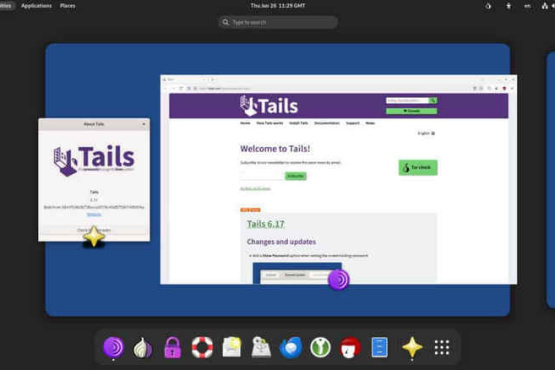Click the Tails logo in website header
555x370 pixels.
[x=269, y=106]
